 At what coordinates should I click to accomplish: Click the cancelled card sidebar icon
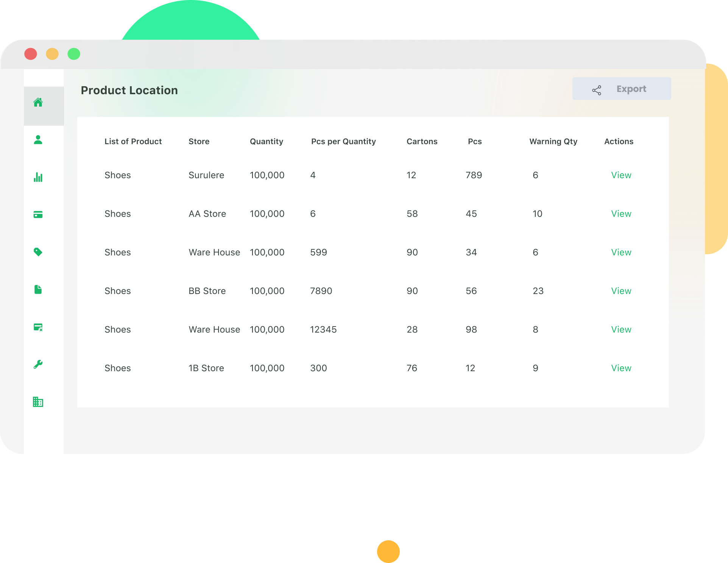pyautogui.click(x=38, y=327)
